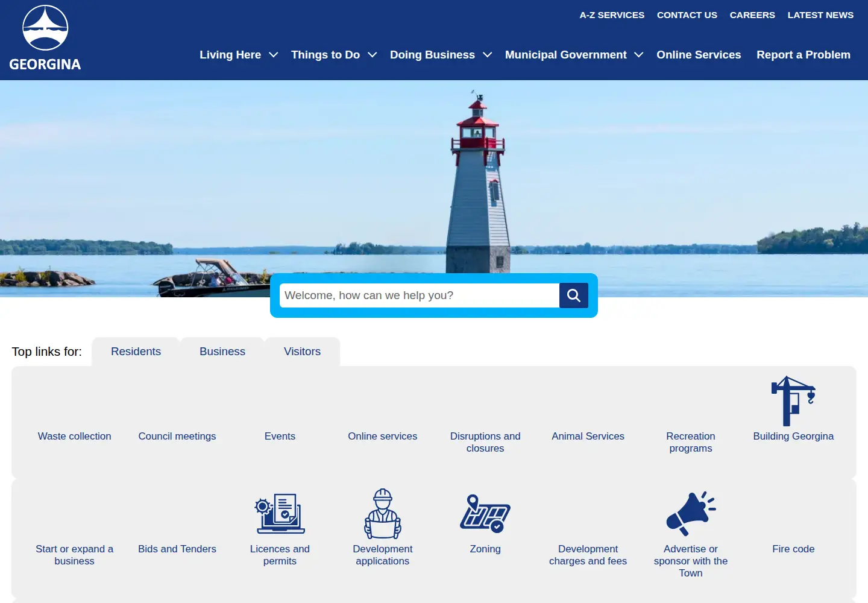
Task: Switch to the Residents tab
Action: [x=136, y=352]
